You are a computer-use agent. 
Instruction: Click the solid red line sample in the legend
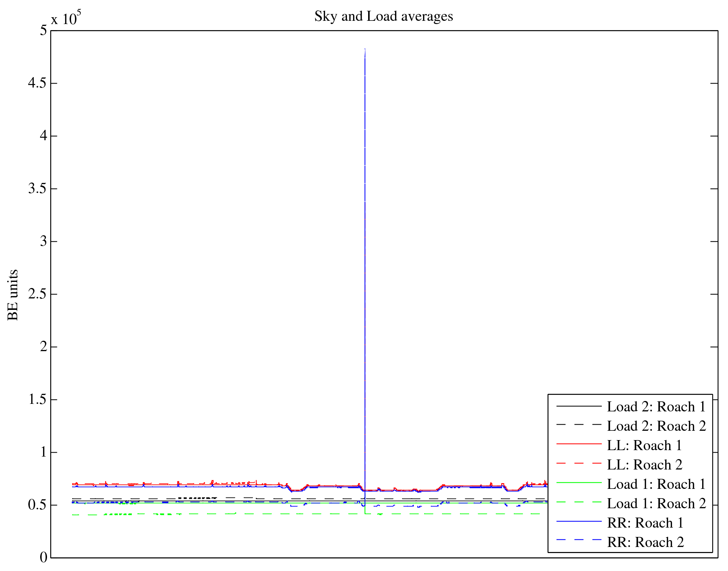tap(579, 444)
